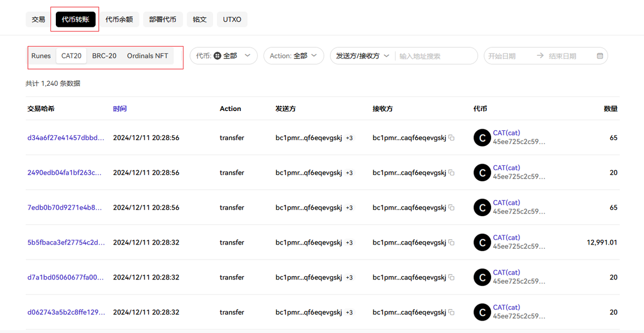Screen dimensions: 644x333
Task: Expand +3 senders in 7edb0b70d9271e4b8 row
Action: (x=349, y=208)
